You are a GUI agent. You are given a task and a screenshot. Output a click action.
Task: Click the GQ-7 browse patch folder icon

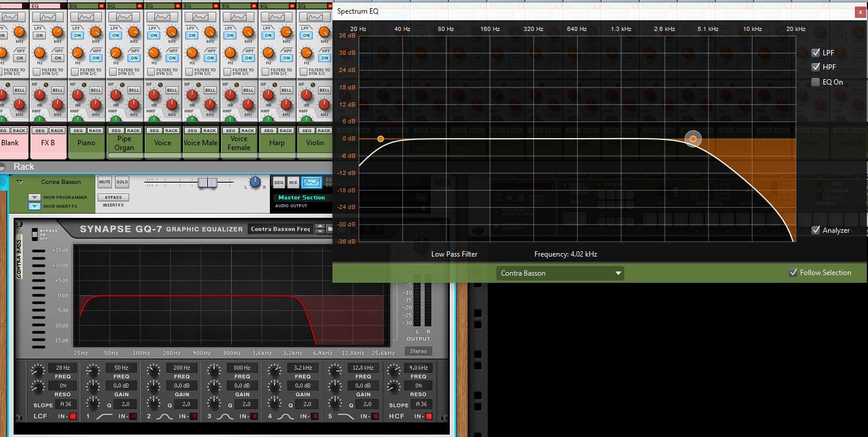click(329, 229)
